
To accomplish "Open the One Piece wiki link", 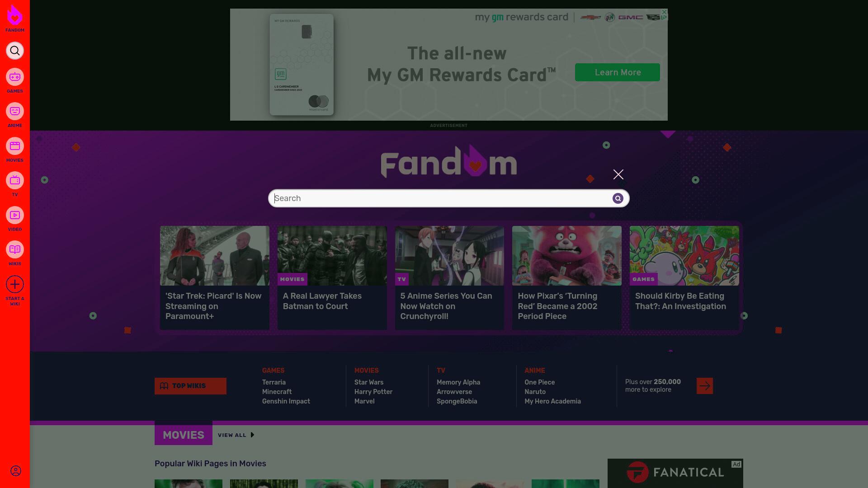I will pos(540,382).
